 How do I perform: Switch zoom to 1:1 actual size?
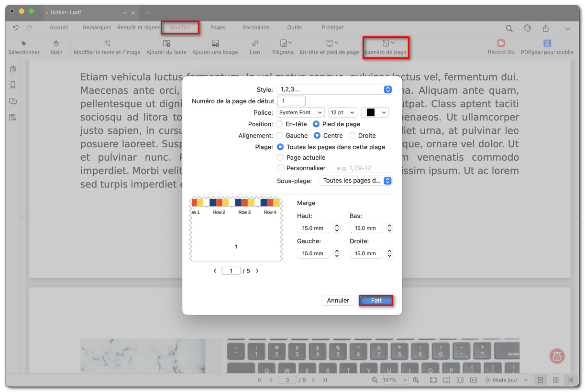473,380
